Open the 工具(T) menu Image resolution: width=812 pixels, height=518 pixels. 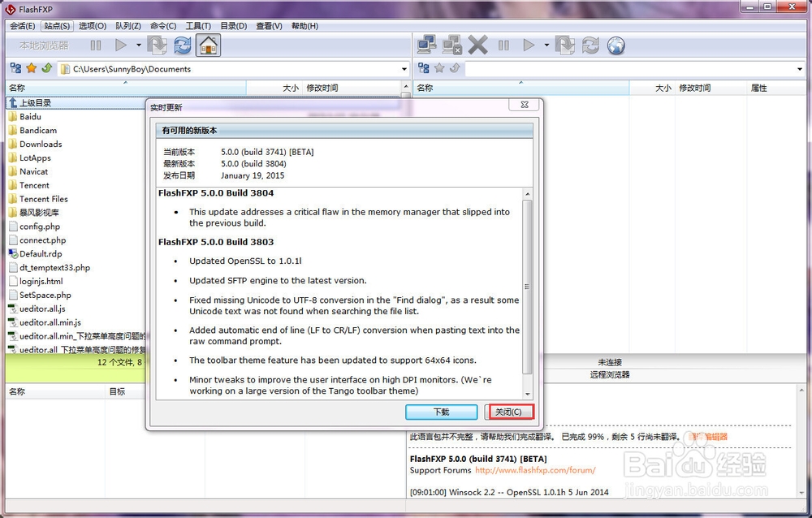point(198,26)
